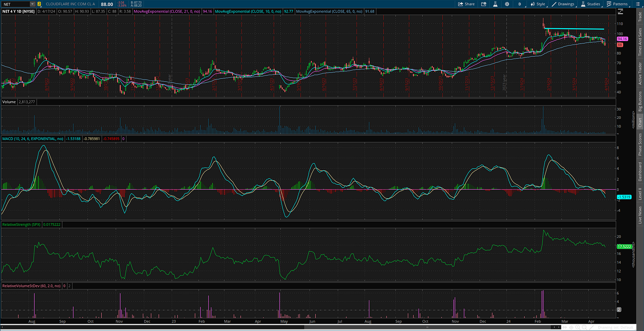Click price axis scale icon above 110
Viewport: 644px width, 331px height.
point(620,12)
